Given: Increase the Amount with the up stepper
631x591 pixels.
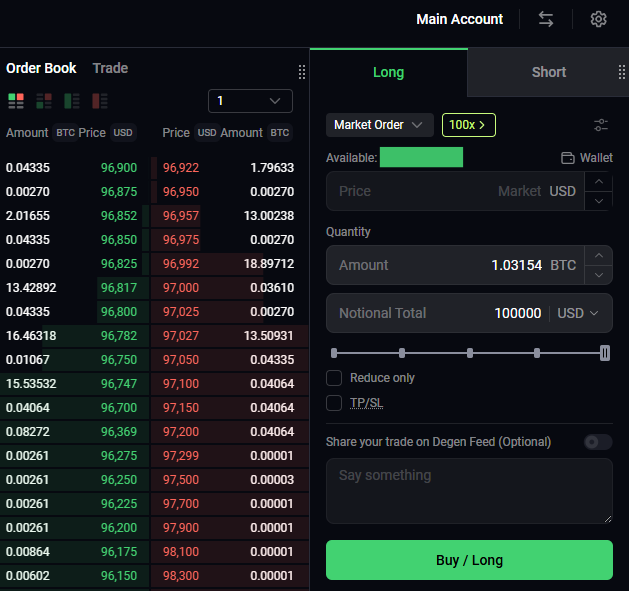Looking at the screenshot, I should coord(599,255).
